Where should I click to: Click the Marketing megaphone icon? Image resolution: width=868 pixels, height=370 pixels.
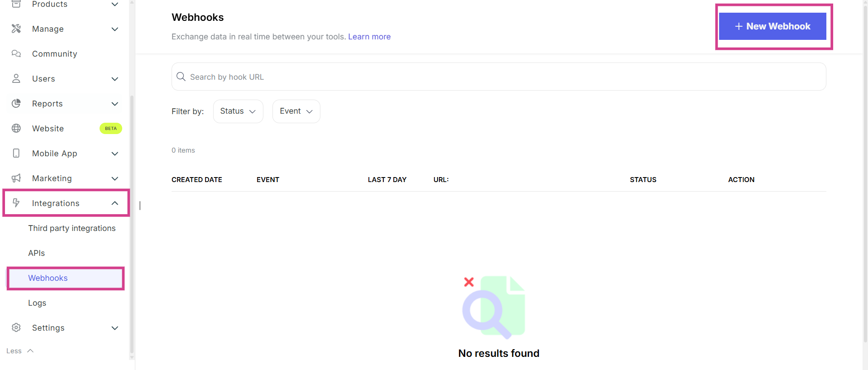[16, 178]
